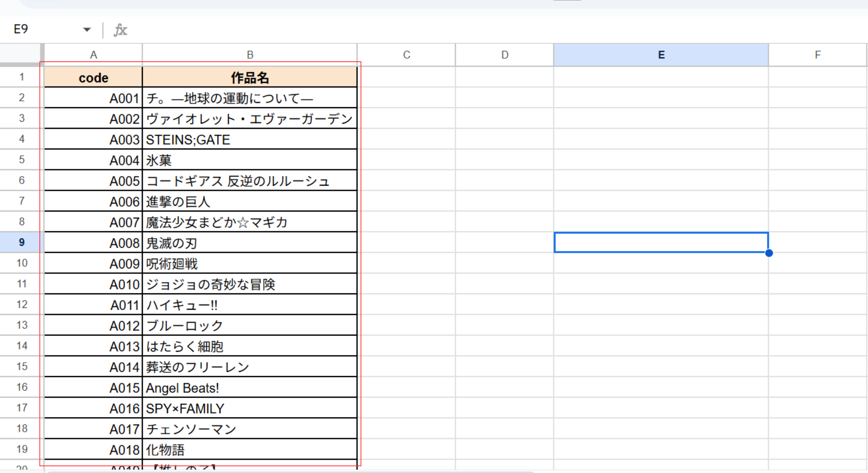Select cell 'ハイキュー!!'
This screenshot has height=473, width=868.
point(250,304)
